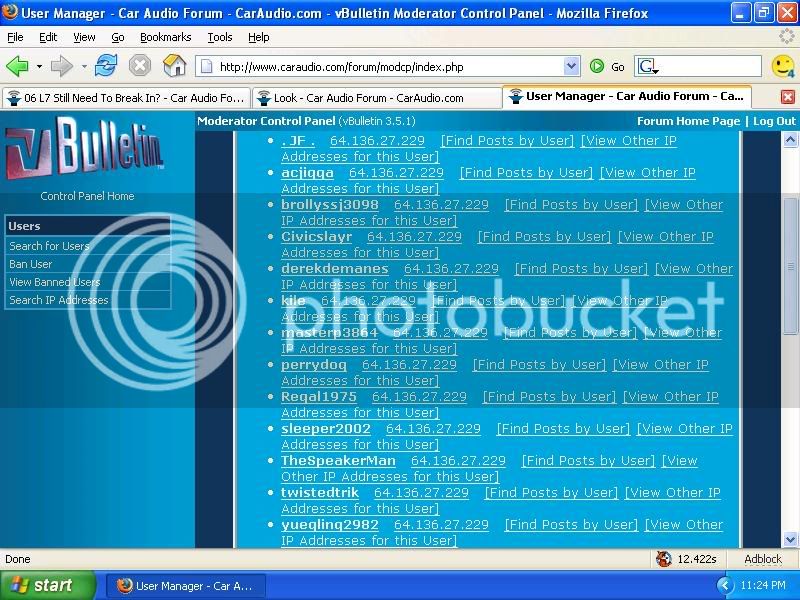Open Control Panel Home link
The height and width of the screenshot is (600, 800).
click(87, 196)
